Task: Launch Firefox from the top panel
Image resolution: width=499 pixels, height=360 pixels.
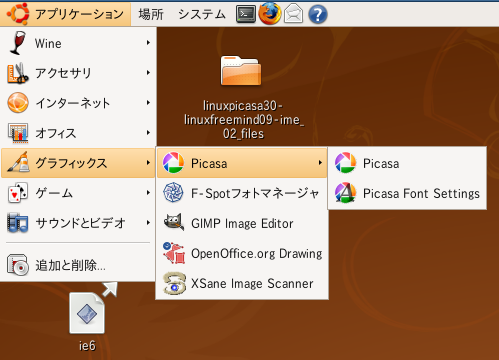Action: coord(270,14)
